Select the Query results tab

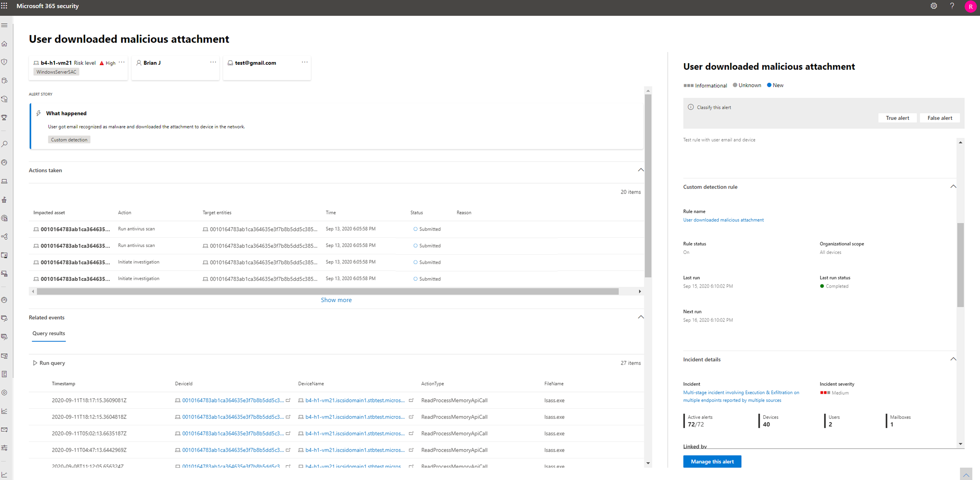(x=49, y=334)
